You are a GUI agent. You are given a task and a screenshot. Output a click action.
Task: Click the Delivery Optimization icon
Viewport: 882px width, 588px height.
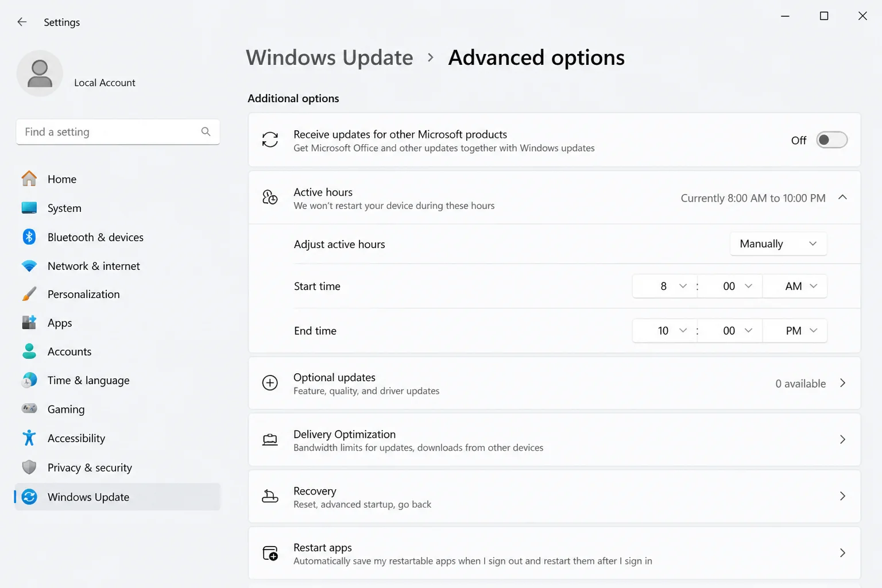270,440
